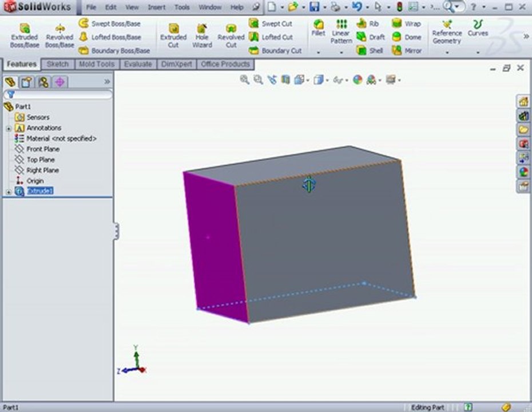Expand the Annotations tree node
Image resolution: width=532 pixels, height=412 pixels.
click(x=9, y=129)
